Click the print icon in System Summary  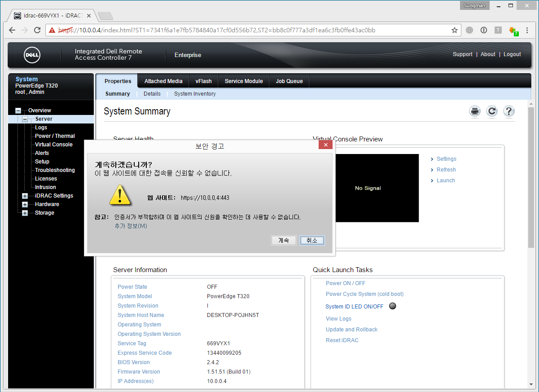[475, 111]
